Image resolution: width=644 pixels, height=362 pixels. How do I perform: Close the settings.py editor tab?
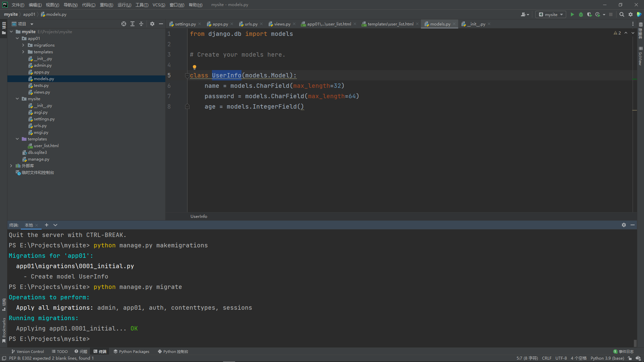click(x=200, y=24)
